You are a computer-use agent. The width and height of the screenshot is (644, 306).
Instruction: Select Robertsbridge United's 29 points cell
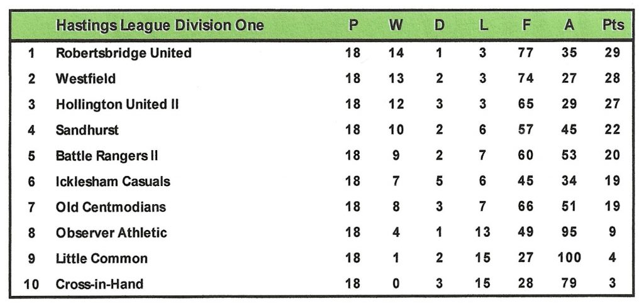pyautogui.click(x=613, y=53)
